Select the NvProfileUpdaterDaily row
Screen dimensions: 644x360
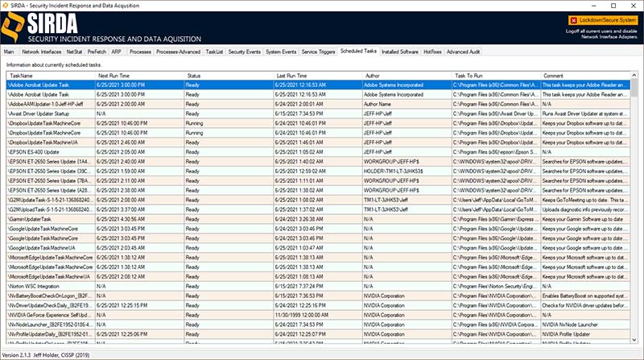point(318,334)
